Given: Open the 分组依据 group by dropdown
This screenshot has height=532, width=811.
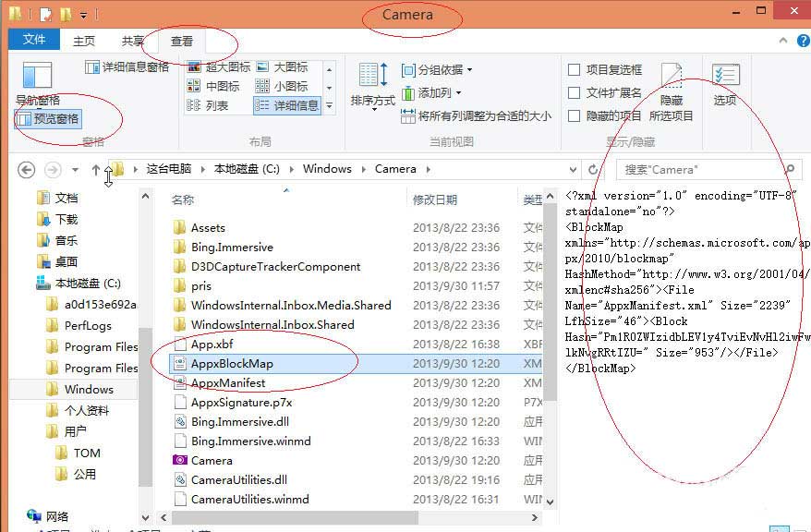Looking at the screenshot, I should tap(437, 70).
